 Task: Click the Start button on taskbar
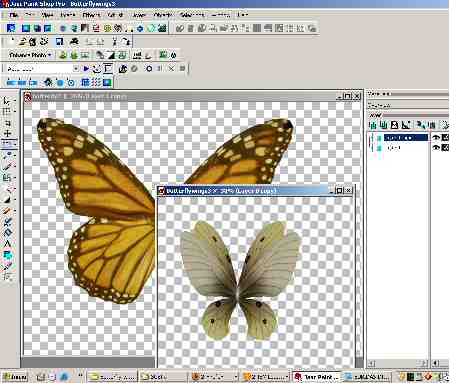pos(15,377)
